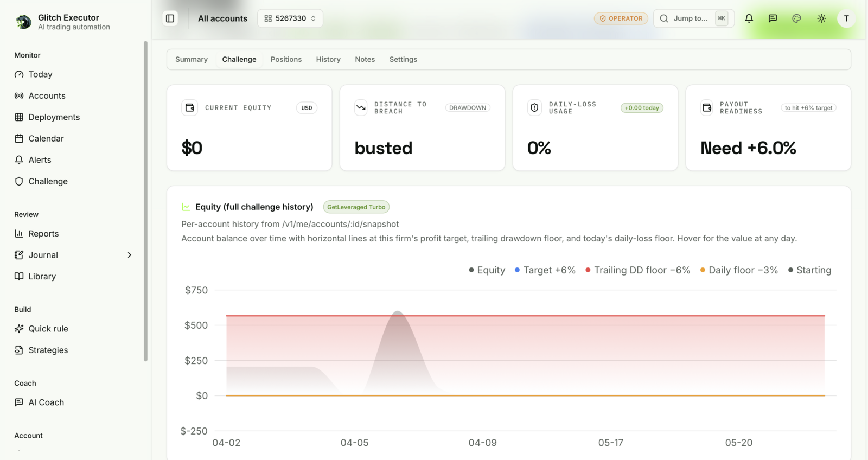This screenshot has width=868, height=460.
Task: Click the +0.00 today badge
Action: point(642,108)
